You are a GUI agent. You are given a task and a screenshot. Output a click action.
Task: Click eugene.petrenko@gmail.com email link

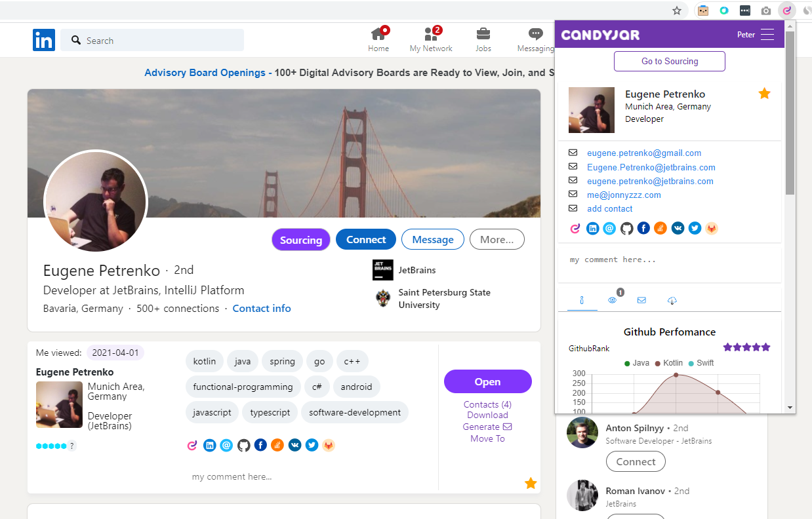click(x=644, y=153)
